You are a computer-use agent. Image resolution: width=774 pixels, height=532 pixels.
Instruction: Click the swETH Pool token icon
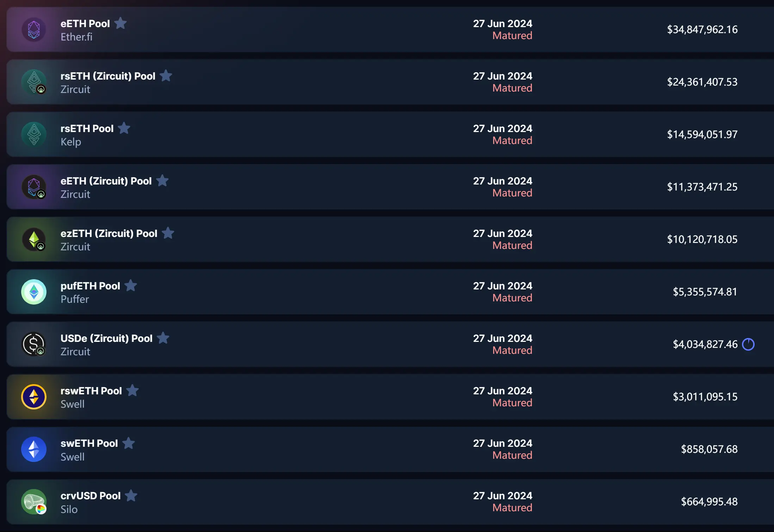(x=34, y=449)
